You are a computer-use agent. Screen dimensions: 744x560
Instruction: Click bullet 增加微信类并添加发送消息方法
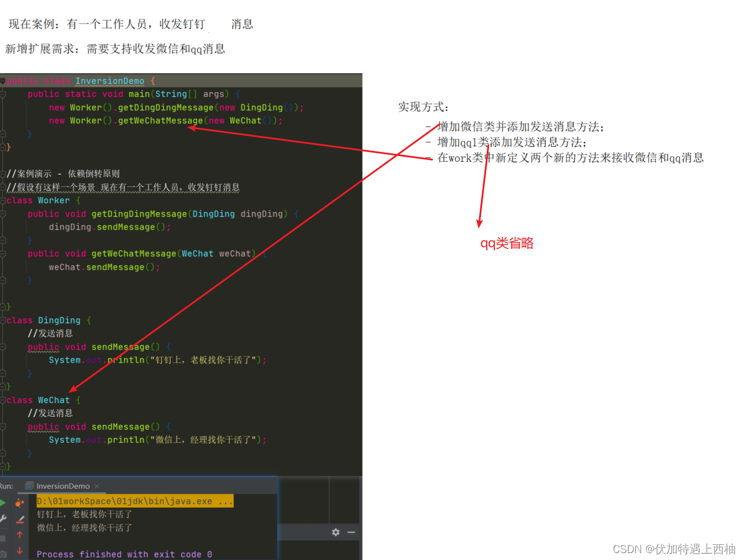pos(521,127)
